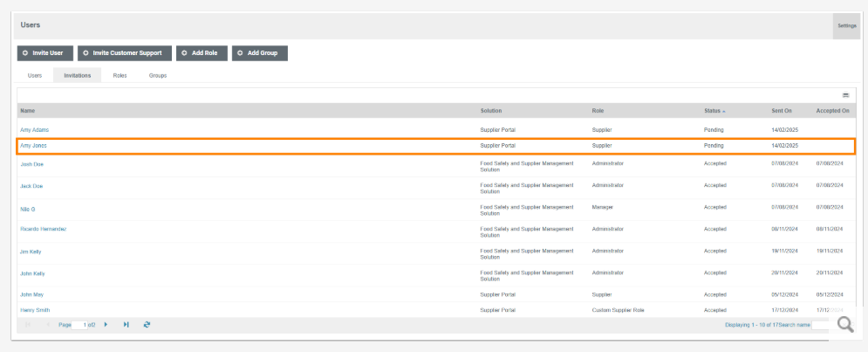Refresh the invitations grid

pyautogui.click(x=147, y=324)
